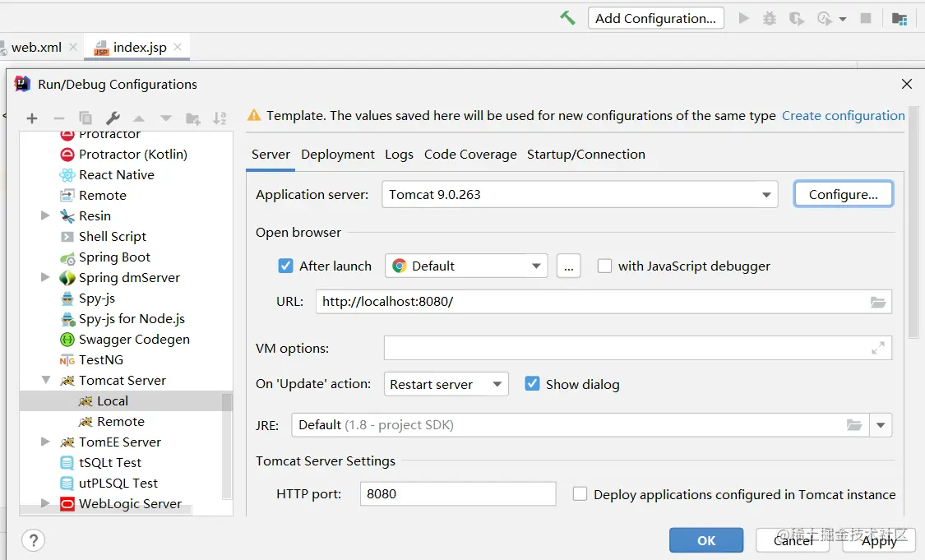This screenshot has height=560, width=925.
Task: Click the Help question mark icon
Action: (x=33, y=540)
